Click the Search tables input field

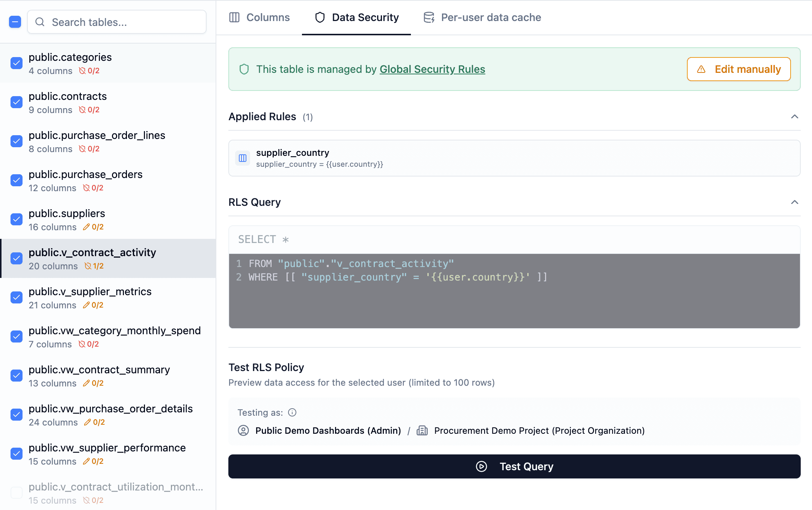click(117, 22)
